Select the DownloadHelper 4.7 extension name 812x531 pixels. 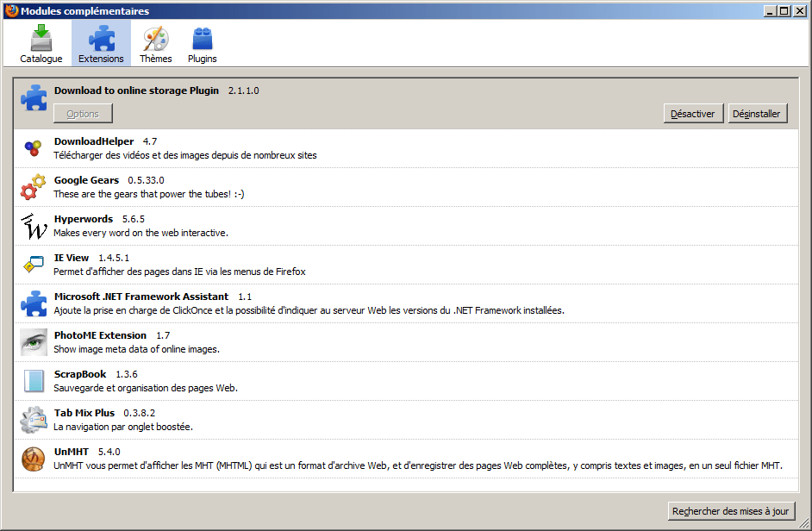tap(94, 141)
